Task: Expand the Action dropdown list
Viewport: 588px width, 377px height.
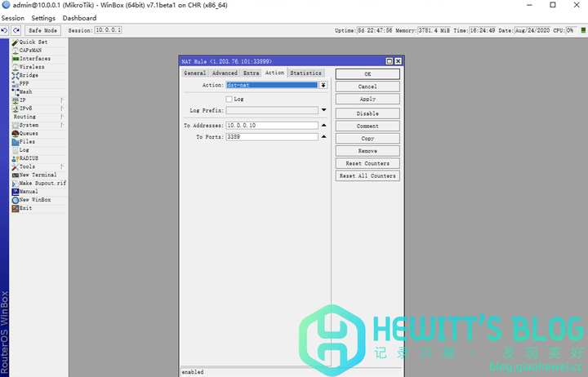Action: (x=323, y=85)
